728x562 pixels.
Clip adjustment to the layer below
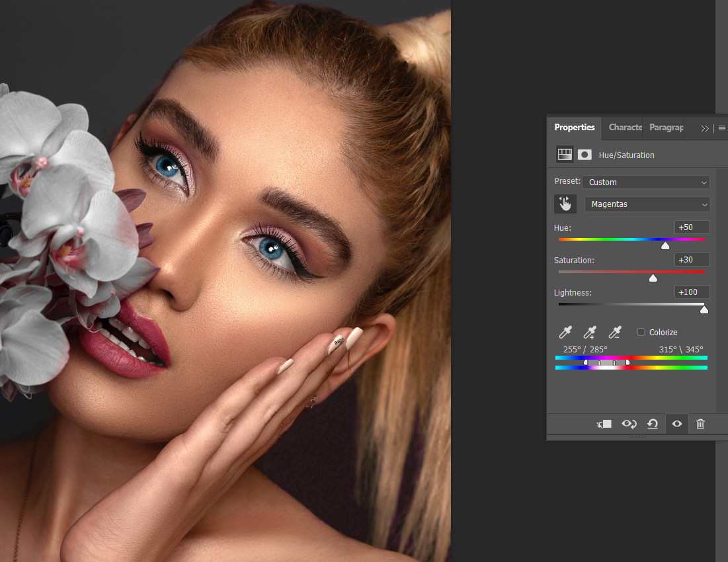tap(604, 424)
